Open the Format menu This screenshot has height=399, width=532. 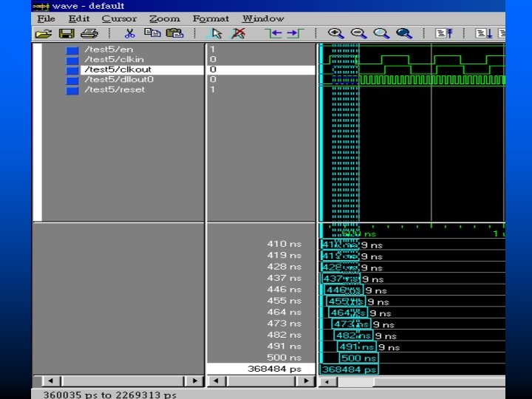211,18
